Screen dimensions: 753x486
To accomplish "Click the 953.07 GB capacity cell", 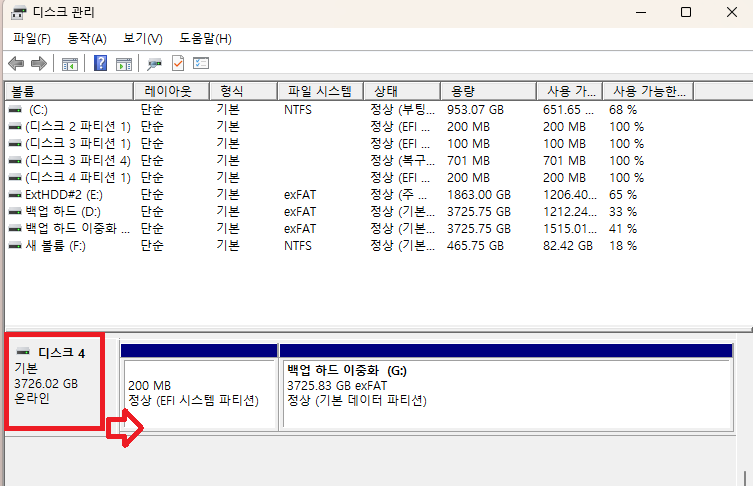I will (475, 109).
